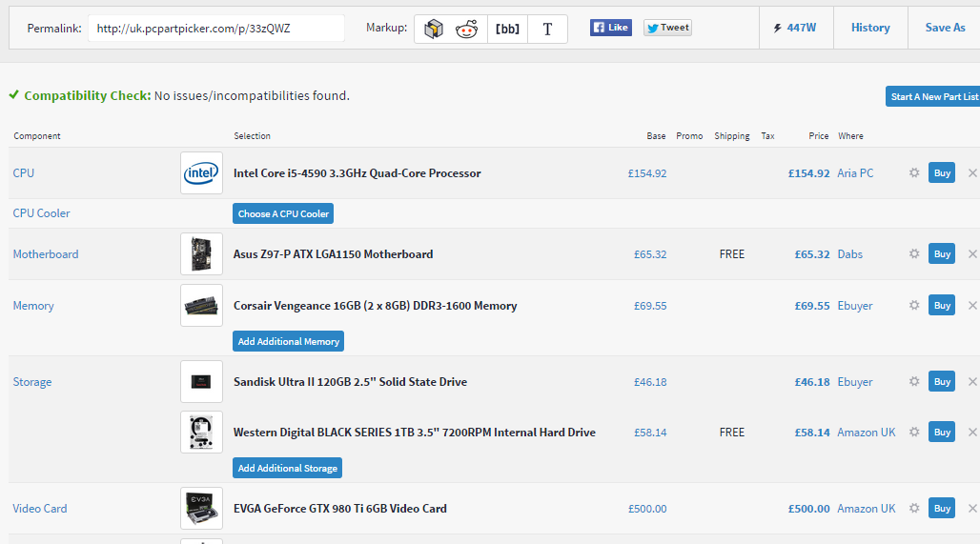
Task: Click Choose A CPU Cooler button
Action: click(x=283, y=213)
